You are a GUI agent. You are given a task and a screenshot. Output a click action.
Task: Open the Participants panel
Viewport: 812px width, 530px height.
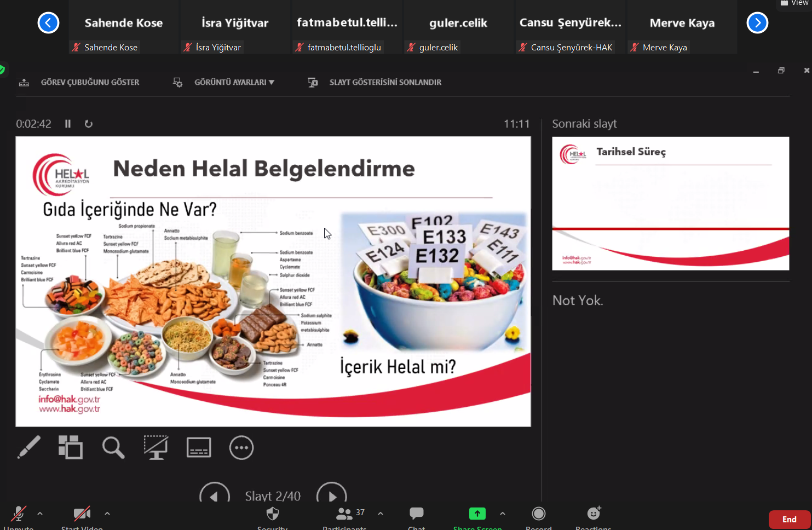tap(344, 516)
